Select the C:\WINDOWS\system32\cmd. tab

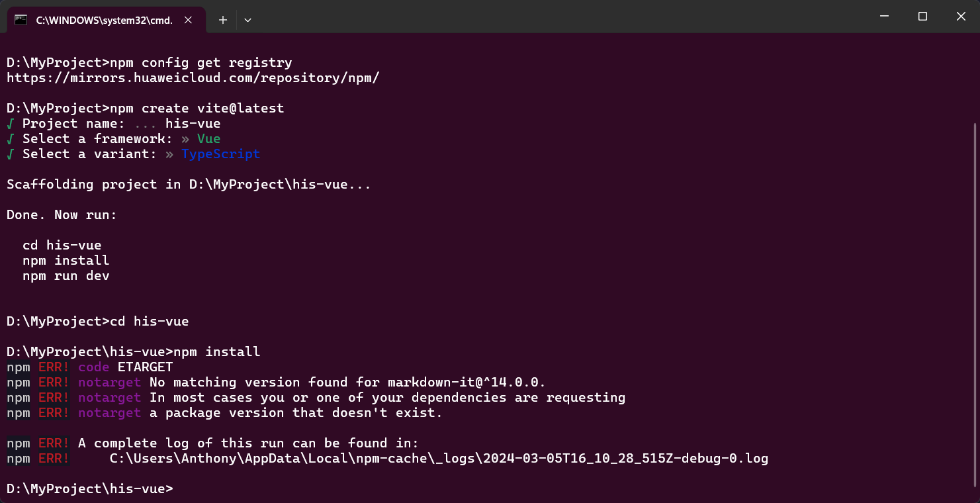coord(104,20)
